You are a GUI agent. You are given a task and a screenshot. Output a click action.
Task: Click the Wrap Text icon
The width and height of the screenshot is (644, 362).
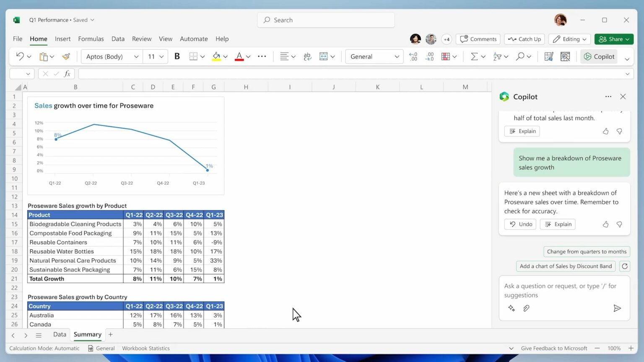(x=307, y=57)
